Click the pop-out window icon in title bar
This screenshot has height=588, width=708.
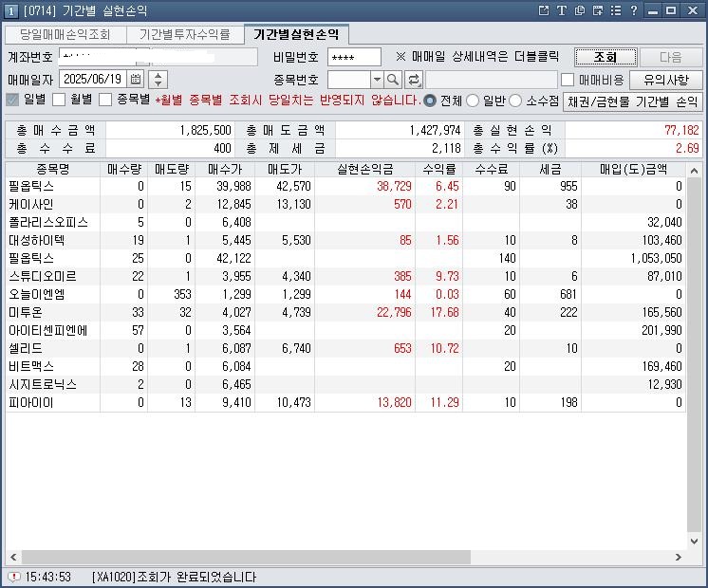pos(544,10)
